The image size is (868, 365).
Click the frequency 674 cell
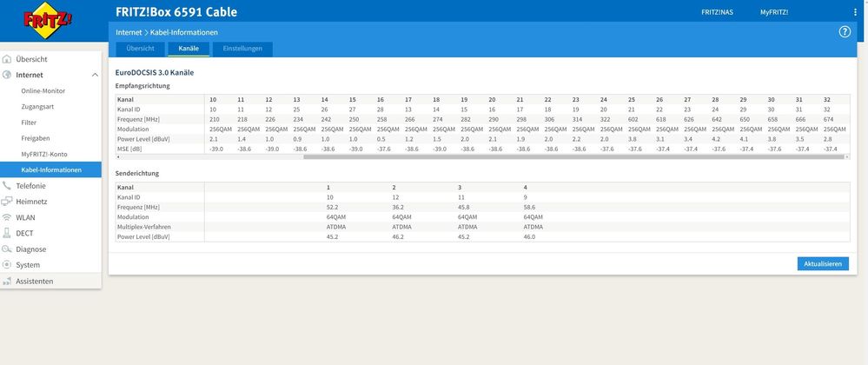point(828,120)
